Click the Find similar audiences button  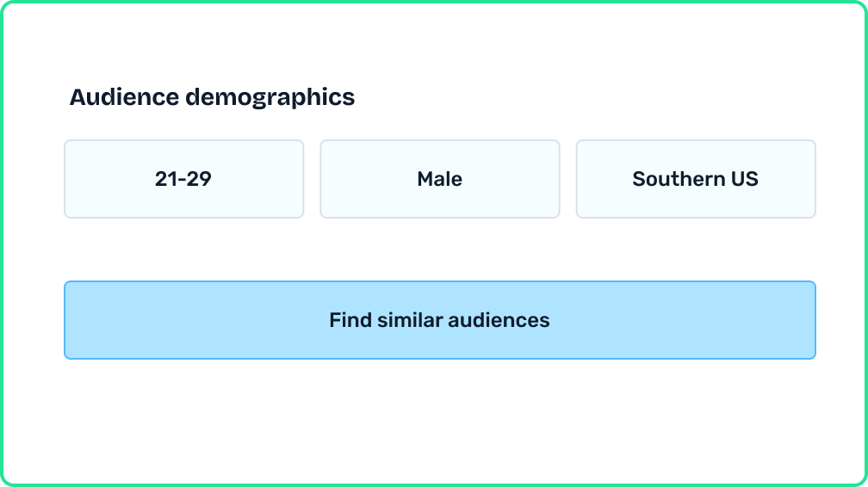[439, 320]
